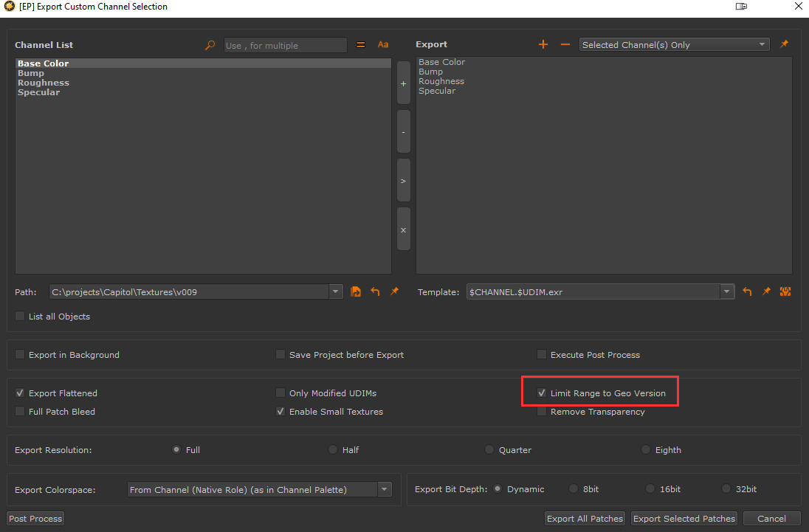Select Half export resolution

(x=333, y=449)
